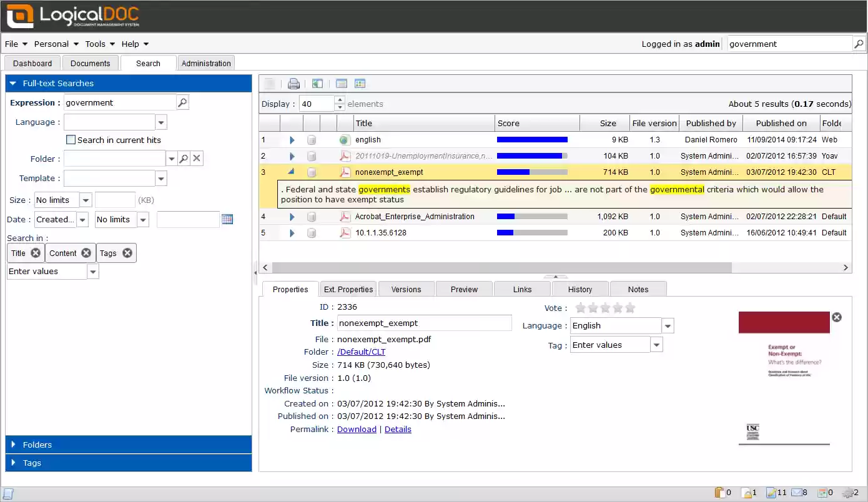Click the envelope messages icon in status bar
868x502 pixels.
(x=796, y=492)
